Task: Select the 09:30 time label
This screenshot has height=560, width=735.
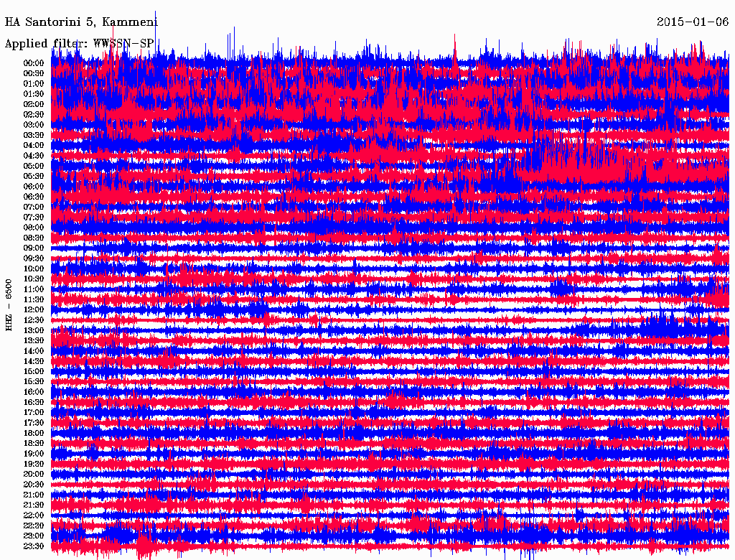Action: point(34,258)
